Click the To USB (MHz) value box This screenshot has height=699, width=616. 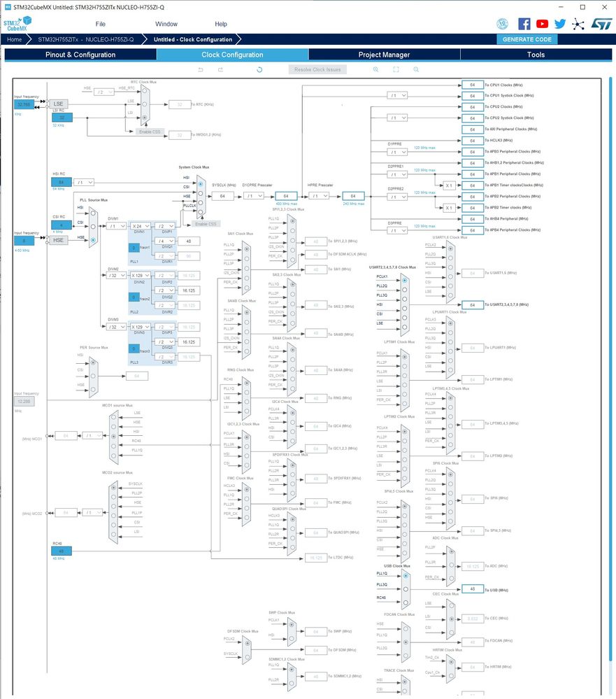click(x=473, y=589)
